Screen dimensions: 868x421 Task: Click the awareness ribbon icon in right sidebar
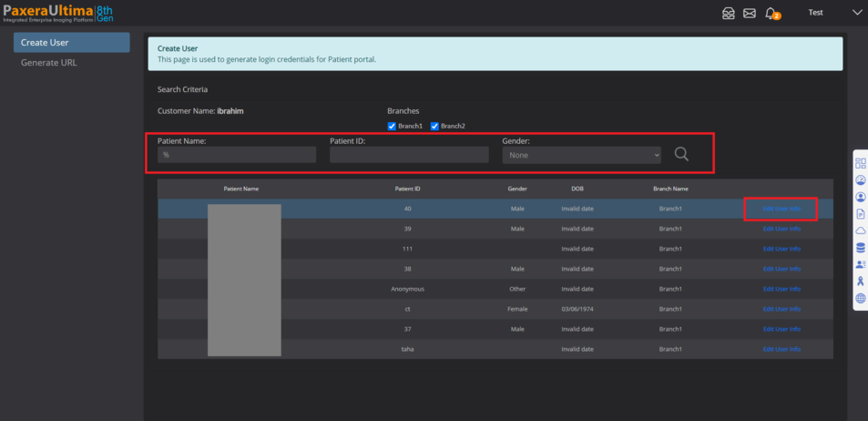(861, 282)
